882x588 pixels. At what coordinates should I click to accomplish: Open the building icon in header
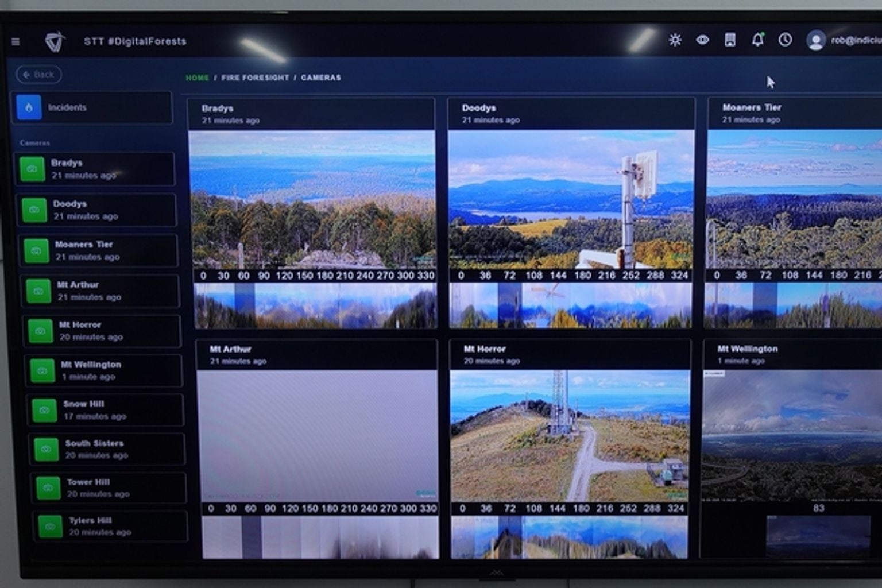730,40
